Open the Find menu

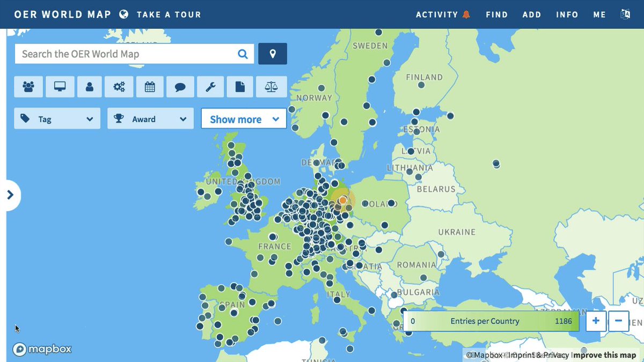(x=497, y=14)
